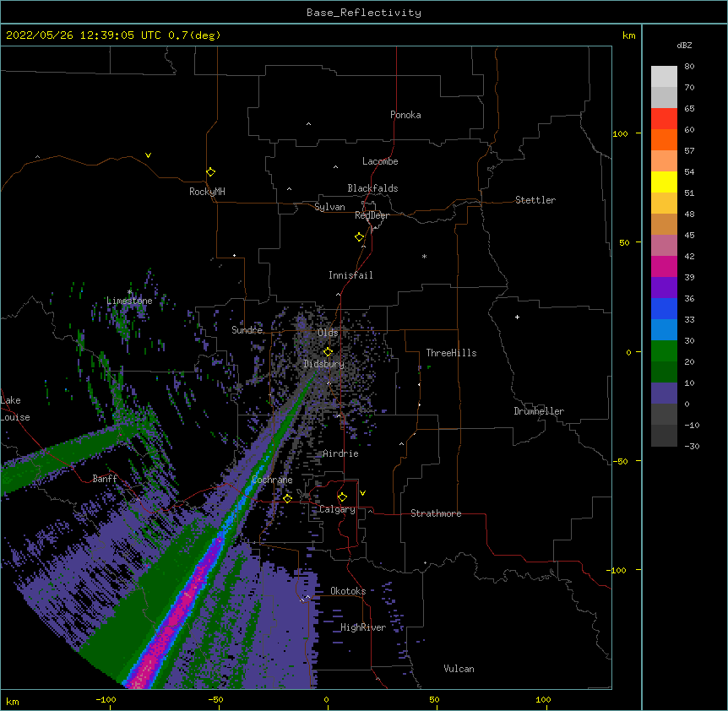Click the slate purple 0–10 dBZ legend swatch
The image size is (728, 711).
pyautogui.click(x=664, y=393)
